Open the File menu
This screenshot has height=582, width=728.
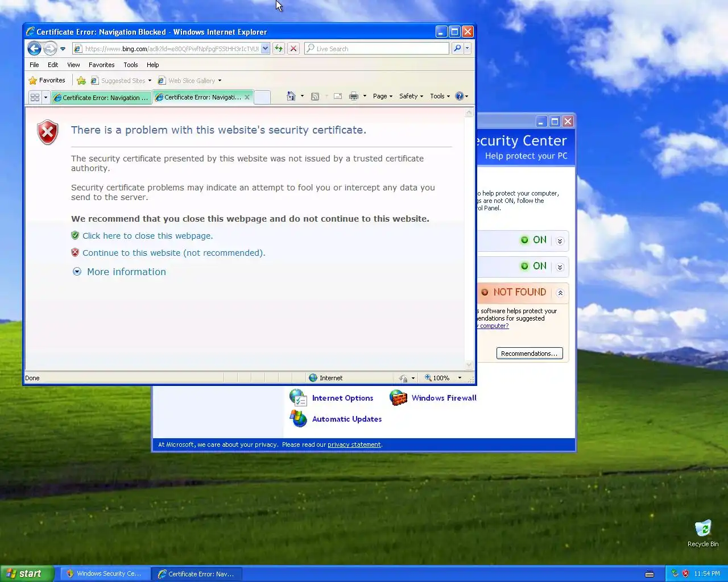tap(34, 65)
